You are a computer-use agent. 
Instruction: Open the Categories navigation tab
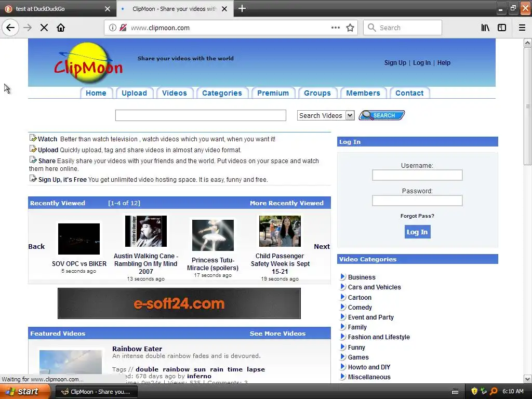tap(222, 93)
